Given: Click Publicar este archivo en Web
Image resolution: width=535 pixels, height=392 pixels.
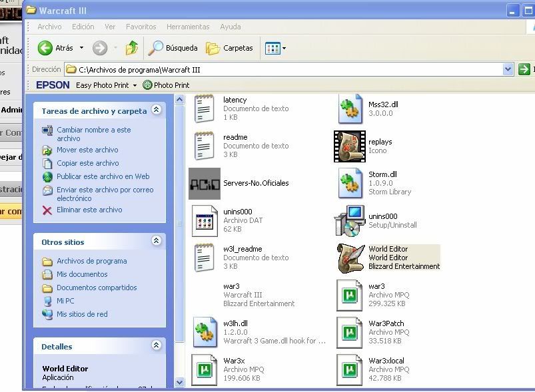Looking at the screenshot, I should coord(103,176).
